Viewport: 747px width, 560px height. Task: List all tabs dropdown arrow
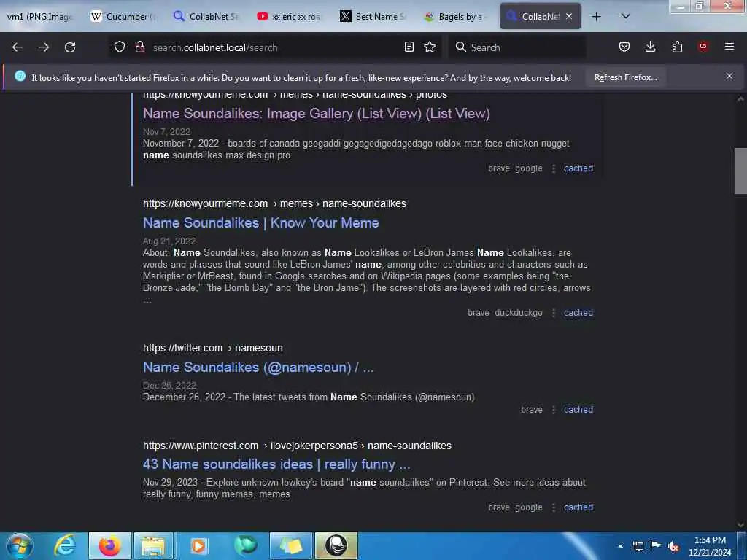pos(626,16)
